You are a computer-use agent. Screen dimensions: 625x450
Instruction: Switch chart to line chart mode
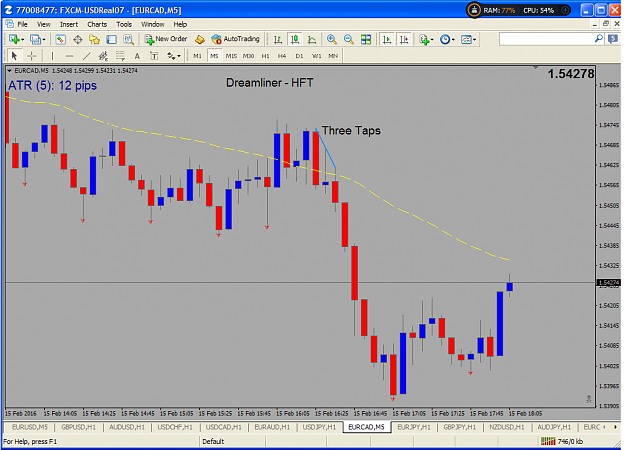point(312,39)
